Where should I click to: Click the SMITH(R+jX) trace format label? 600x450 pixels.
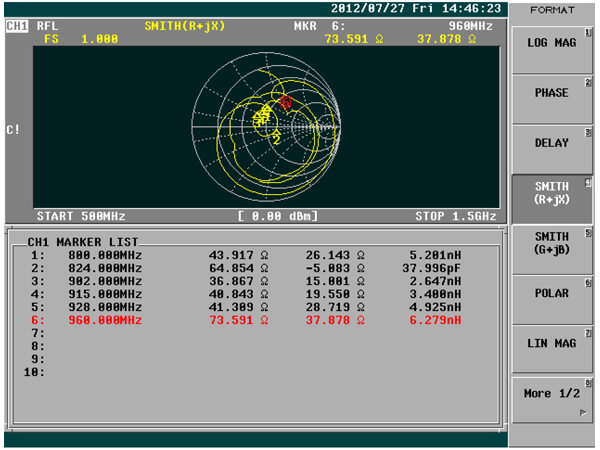[x=185, y=26]
